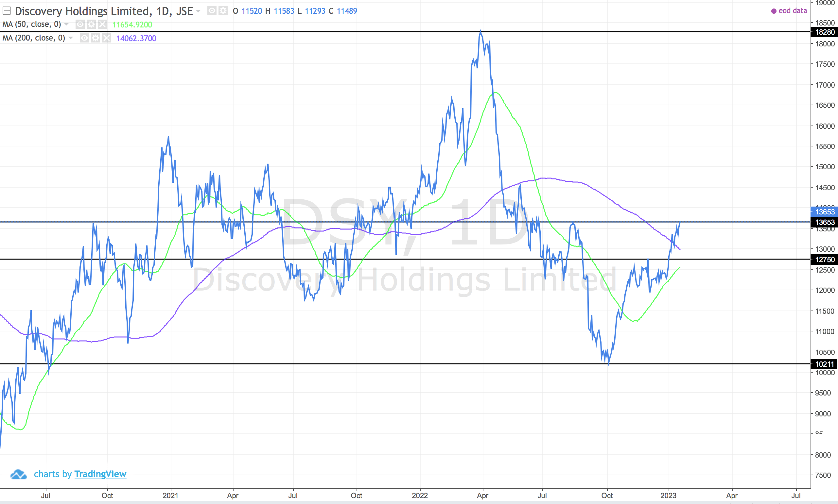Click the TradingView cloud logo

[x=18, y=474]
